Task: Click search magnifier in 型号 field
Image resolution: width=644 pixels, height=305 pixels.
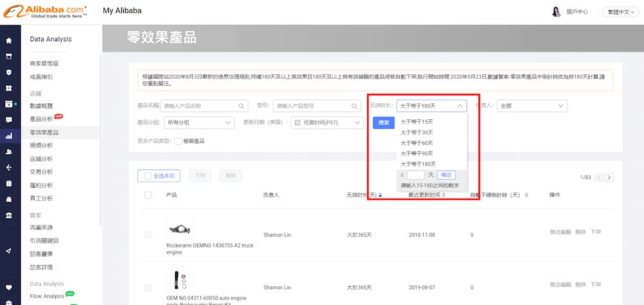Action: tap(354, 106)
